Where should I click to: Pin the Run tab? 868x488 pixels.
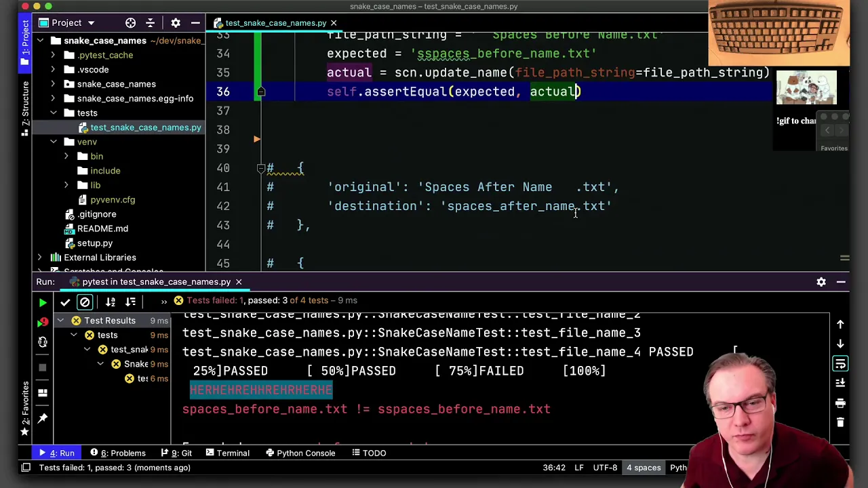[x=43, y=418]
